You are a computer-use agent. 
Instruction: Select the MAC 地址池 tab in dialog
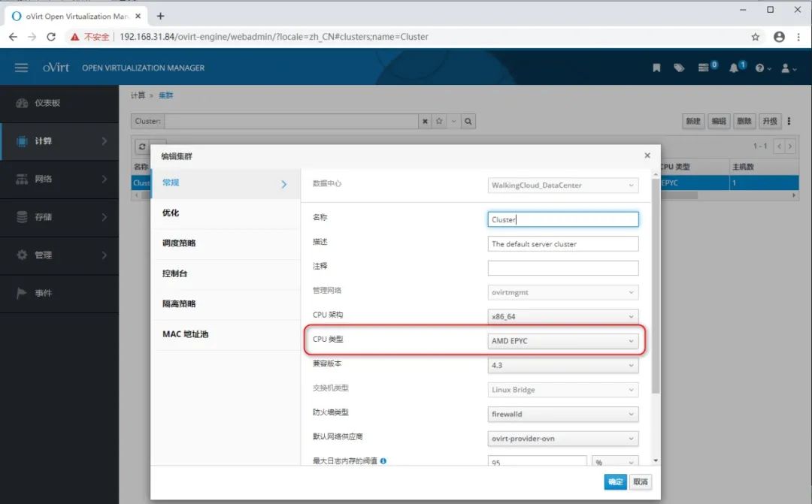226,334
